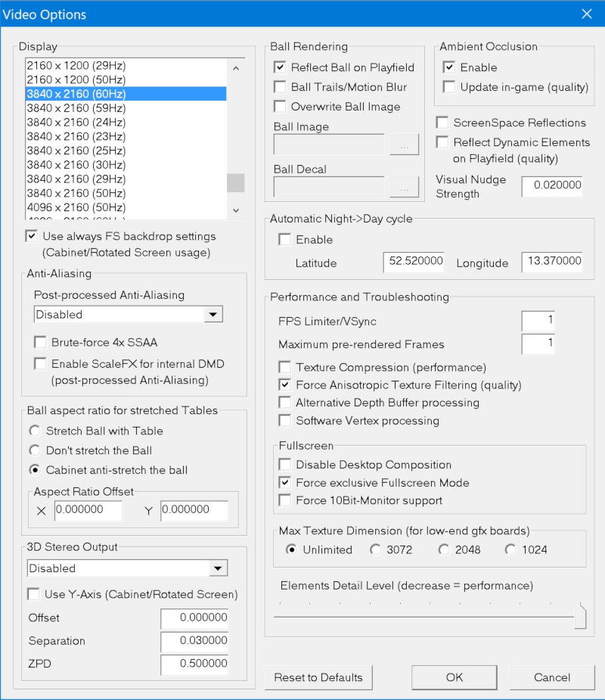Click Reset to Defaults button
This screenshot has height=700, width=605.
point(318,677)
